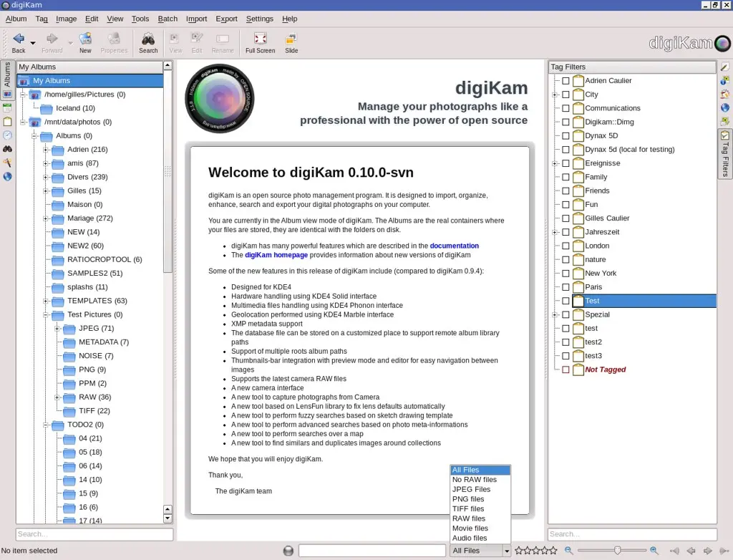Select the Search toolbar icon
This screenshot has height=560, width=733.
coord(148,42)
